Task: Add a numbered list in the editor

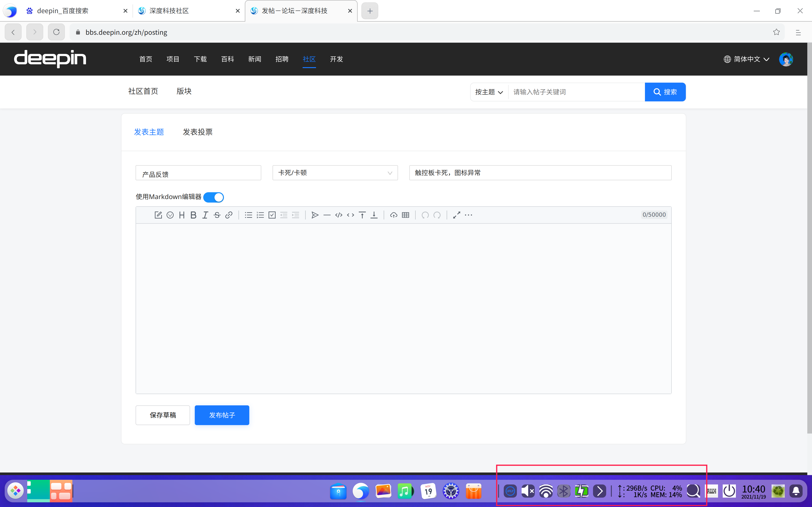Action: [260, 215]
